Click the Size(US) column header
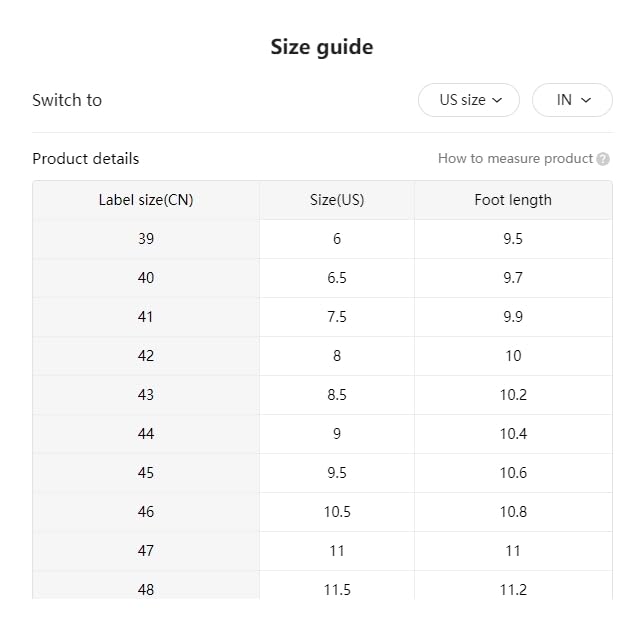 point(337,200)
